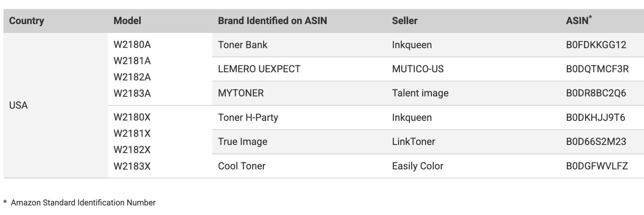Image resolution: width=644 pixels, height=215 pixels.
Task: Click the Amazon Standard Identification Number footnote
Action: pyautogui.click(x=83, y=202)
